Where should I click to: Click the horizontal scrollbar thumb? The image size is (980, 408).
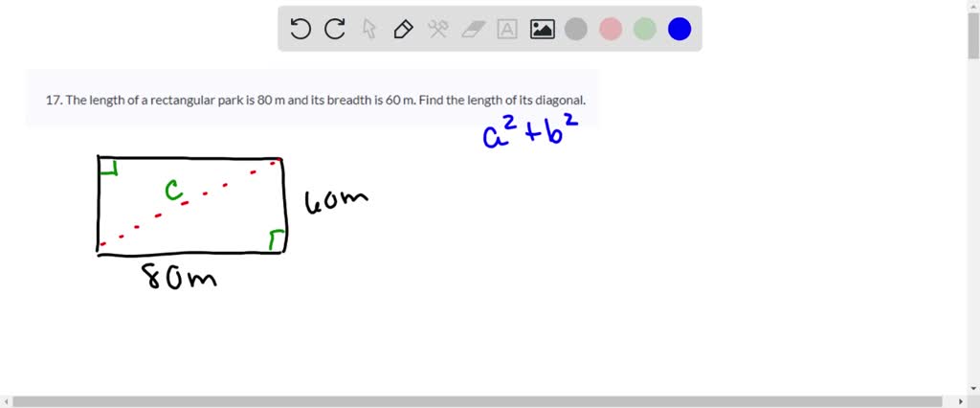[478, 401]
